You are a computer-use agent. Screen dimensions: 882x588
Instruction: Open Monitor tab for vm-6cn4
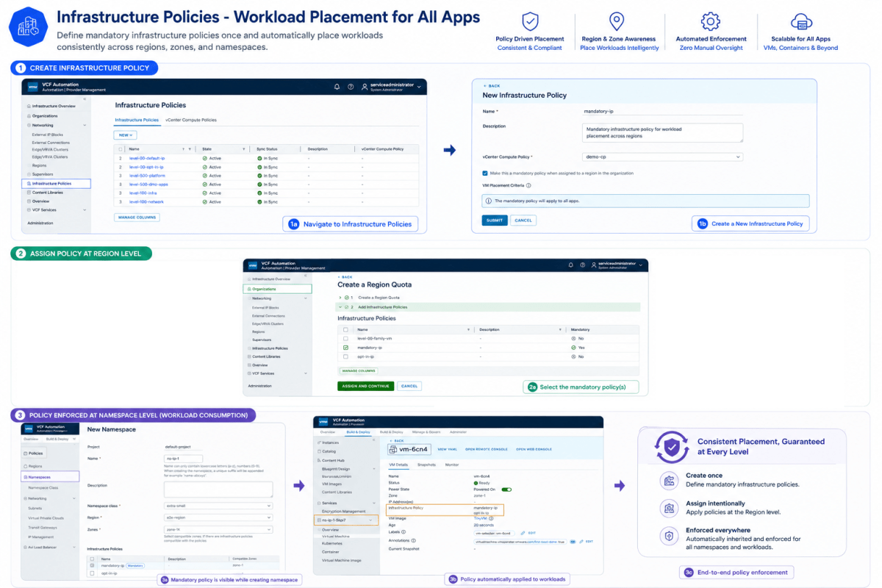452,465
